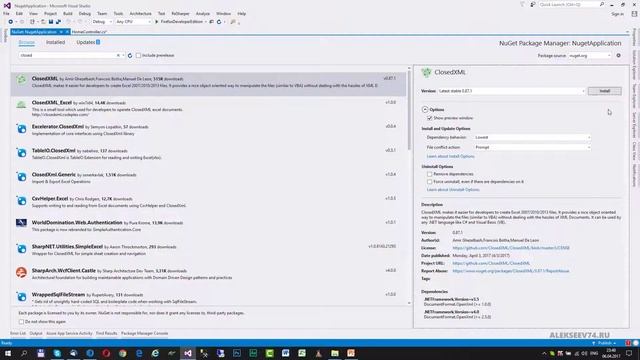Screen dimensions: 640x360
Task: Open the ReSharper menu
Action: coord(180,13)
